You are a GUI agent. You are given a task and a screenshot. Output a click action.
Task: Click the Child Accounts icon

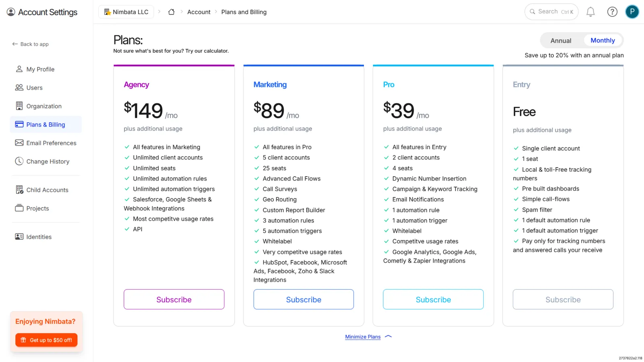coord(19,189)
